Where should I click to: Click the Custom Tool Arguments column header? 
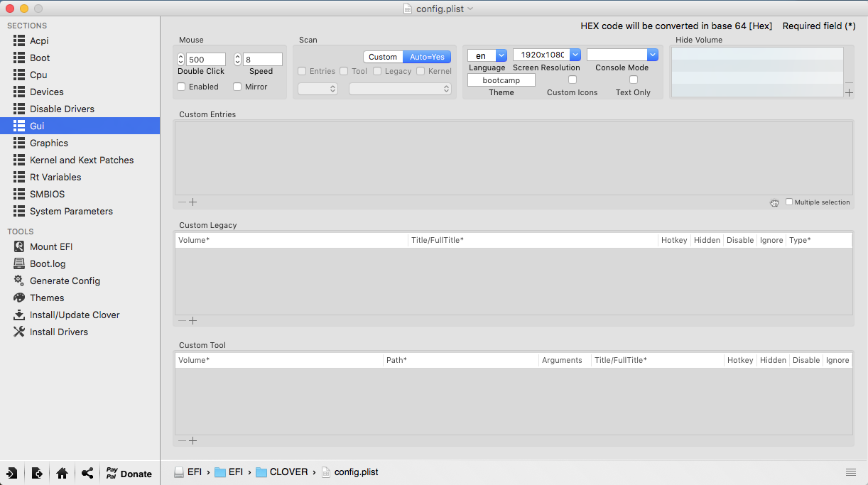(x=565, y=360)
